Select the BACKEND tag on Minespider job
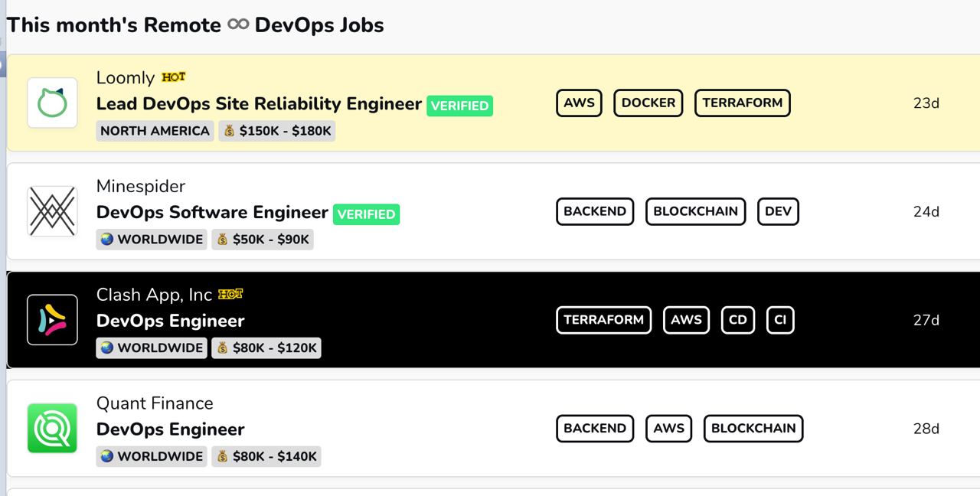This screenshot has width=980, height=496. coord(595,211)
